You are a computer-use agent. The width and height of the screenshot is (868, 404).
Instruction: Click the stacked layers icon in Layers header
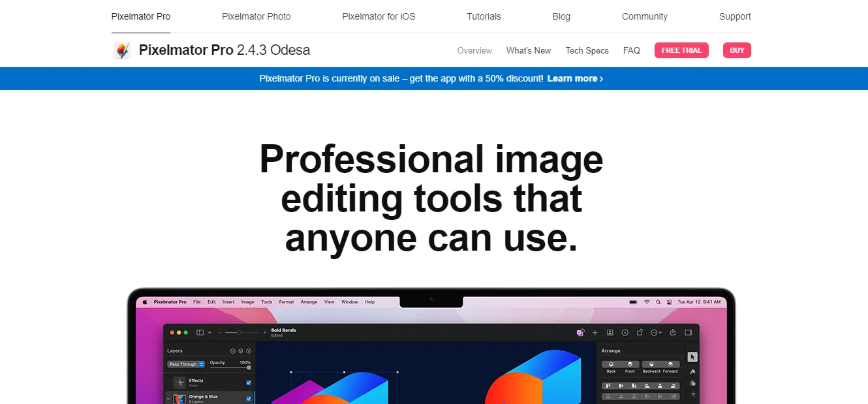[x=241, y=351]
